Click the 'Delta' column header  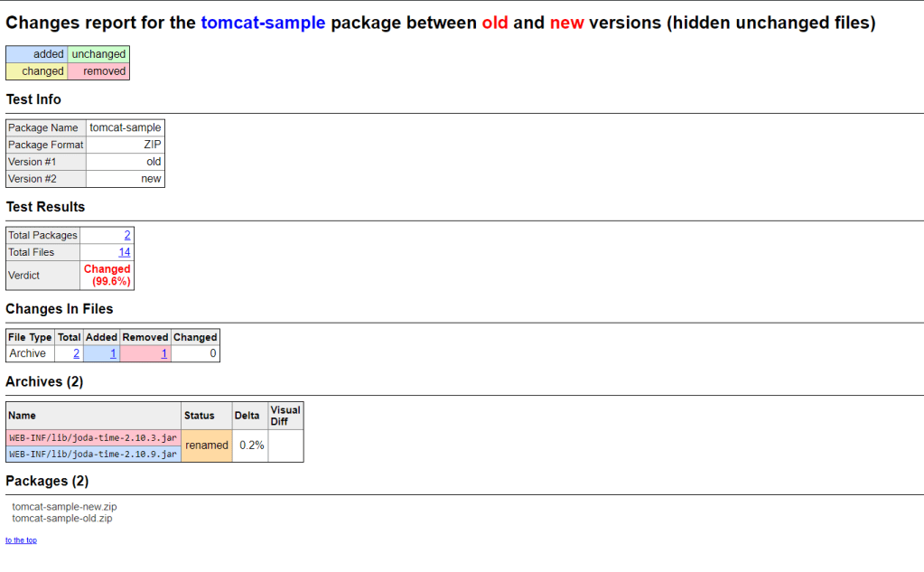coord(247,416)
